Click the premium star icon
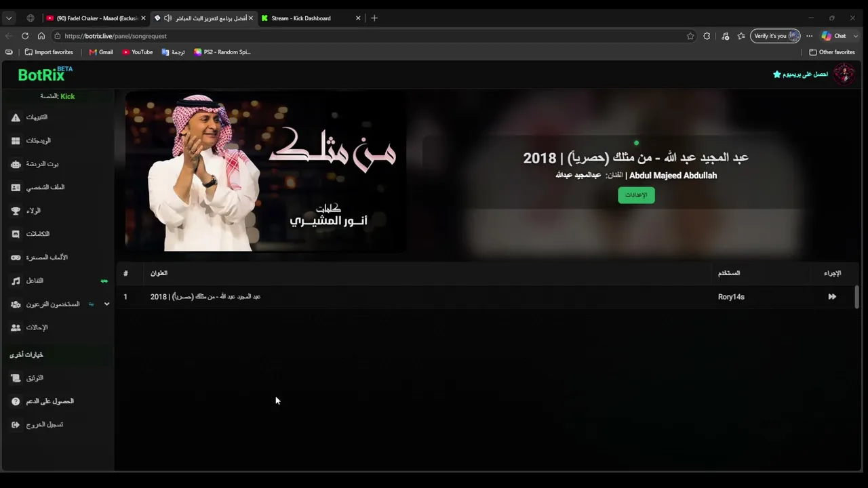The width and height of the screenshot is (868, 488). point(777,74)
